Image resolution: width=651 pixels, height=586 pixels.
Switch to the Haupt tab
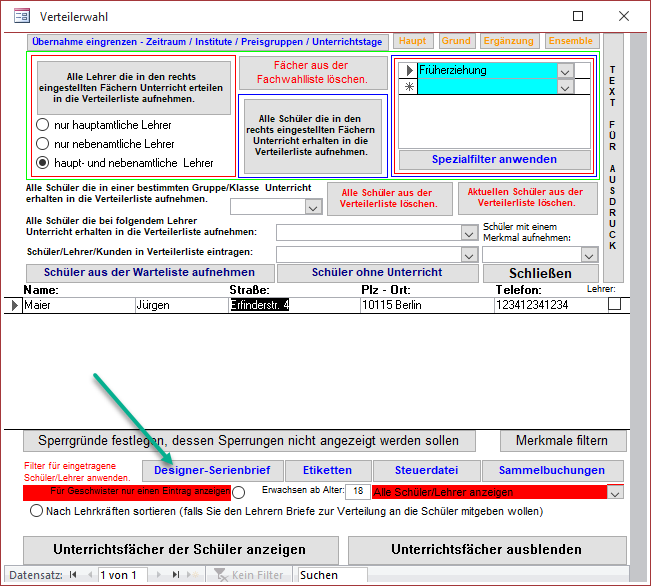tap(411, 41)
